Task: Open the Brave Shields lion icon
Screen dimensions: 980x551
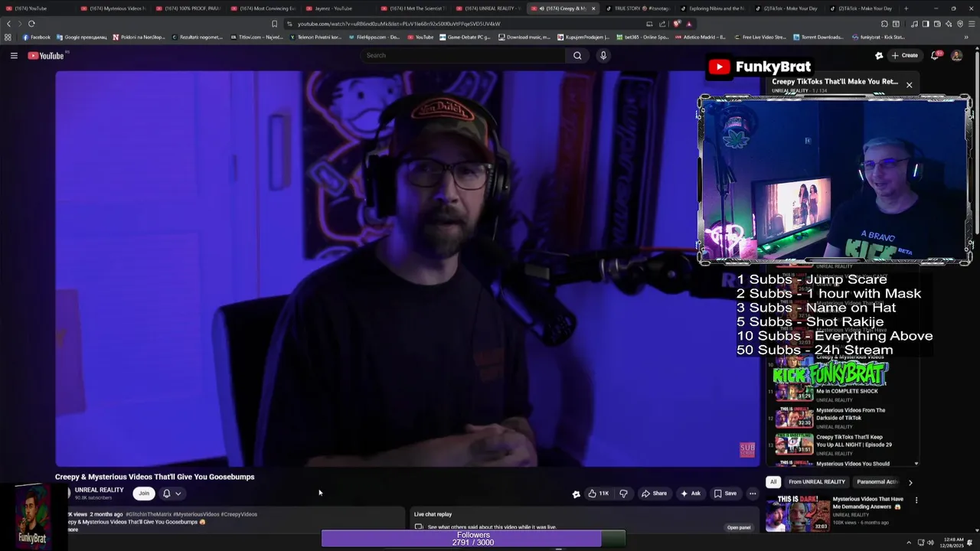Action: pyautogui.click(x=677, y=24)
